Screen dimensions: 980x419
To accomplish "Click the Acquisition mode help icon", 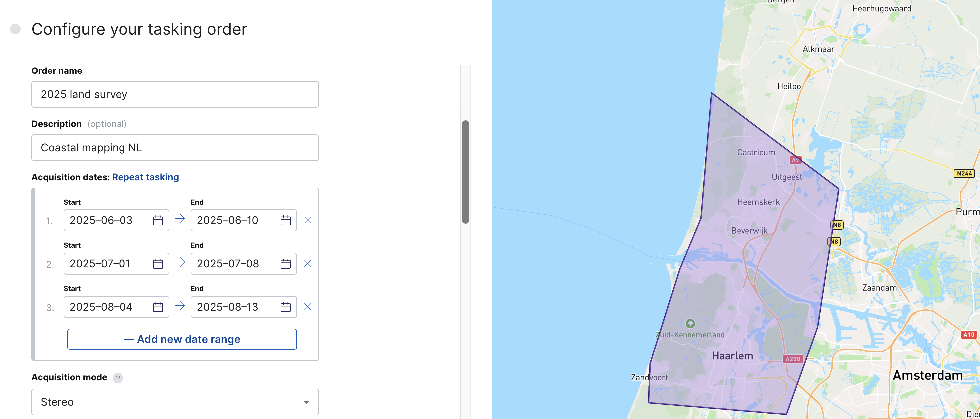I will coord(118,378).
